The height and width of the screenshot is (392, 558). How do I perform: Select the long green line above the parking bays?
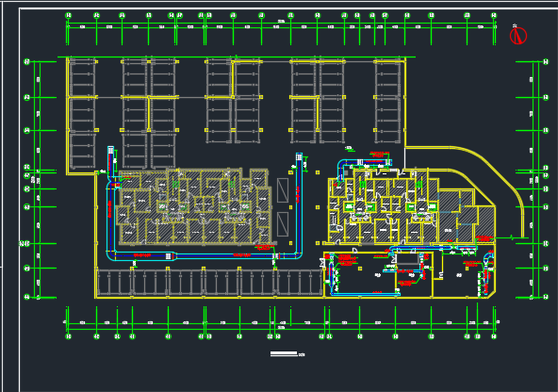(x=237, y=57)
